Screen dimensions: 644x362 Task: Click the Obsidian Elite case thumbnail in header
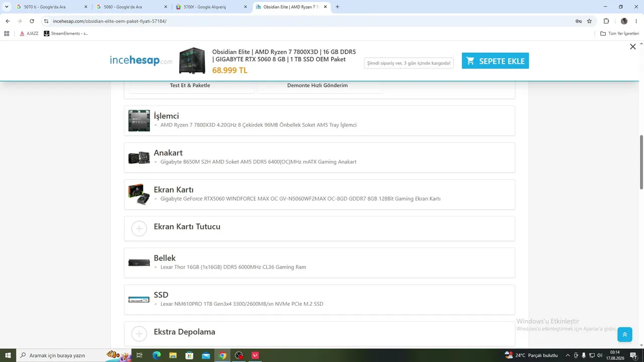point(192,61)
